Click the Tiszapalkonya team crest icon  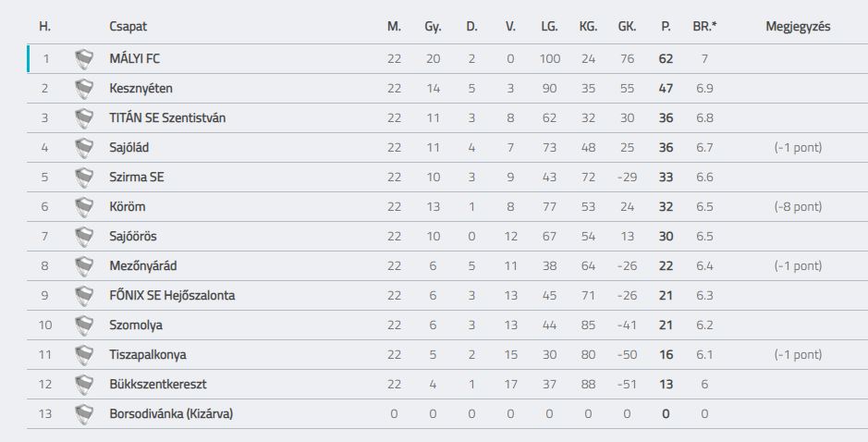point(84,354)
